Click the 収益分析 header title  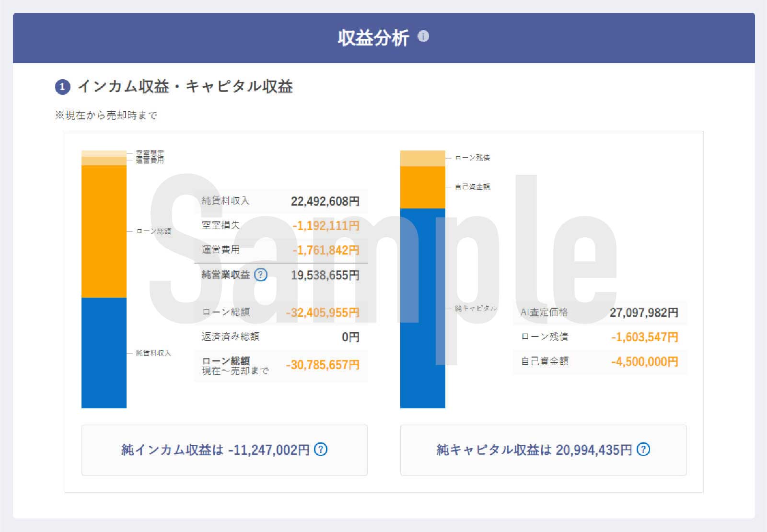(x=373, y=37)
